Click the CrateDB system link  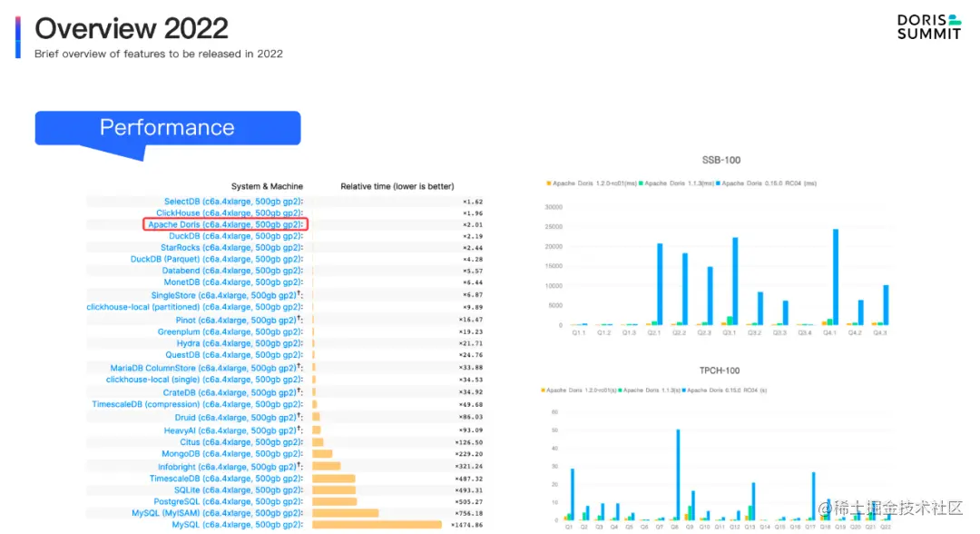(x=232, y=392)
